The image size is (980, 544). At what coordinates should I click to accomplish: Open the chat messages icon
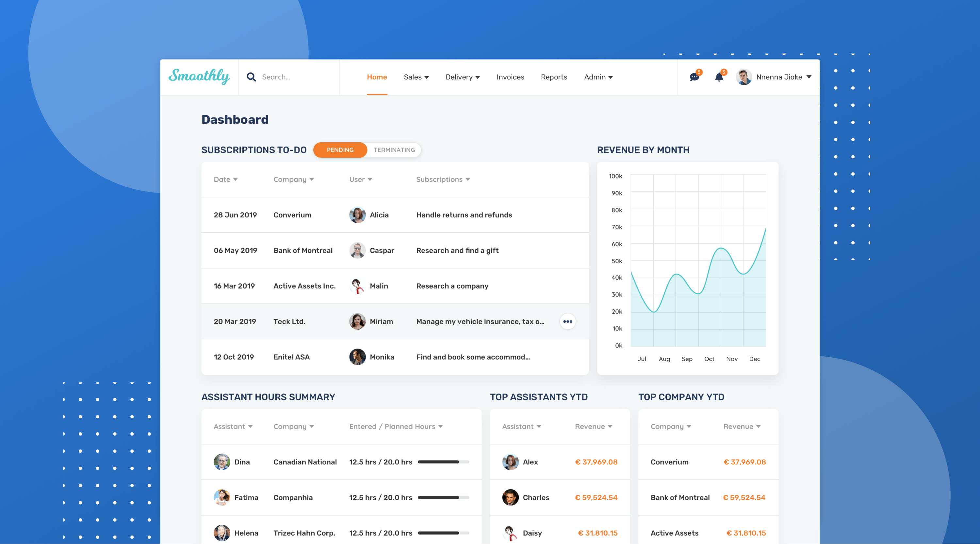(x=694, y=77)
